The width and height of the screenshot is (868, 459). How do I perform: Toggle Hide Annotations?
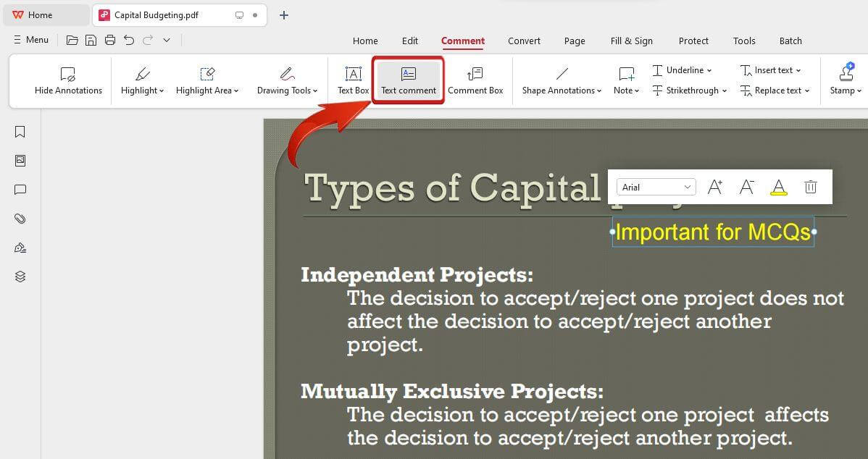(x=68, y=80)
